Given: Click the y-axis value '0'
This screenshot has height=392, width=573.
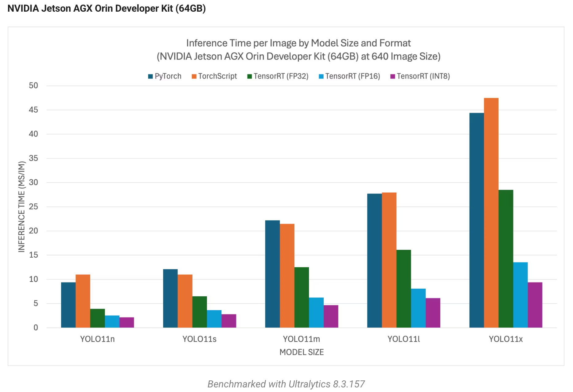Looking at the screenshot, I should [x=36, y=328].
